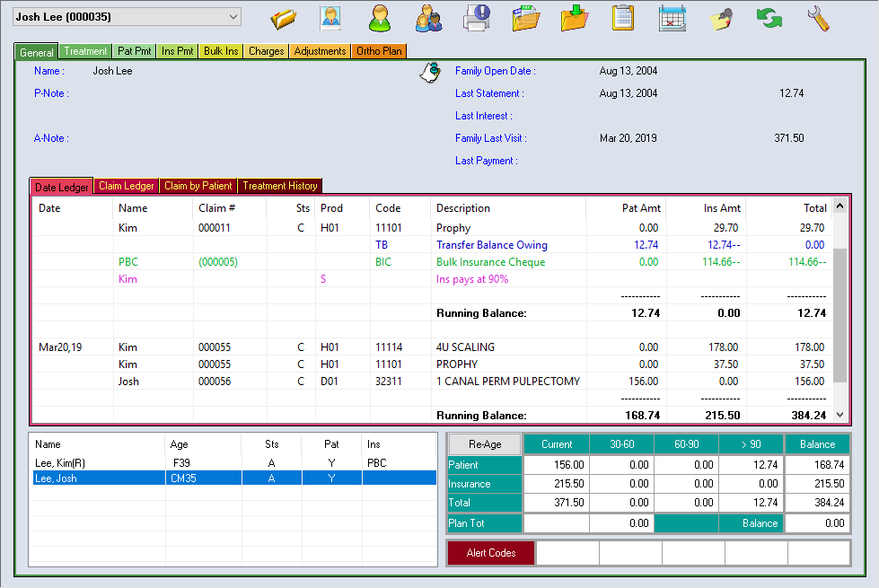Click the green refresh arrows icon
Screen dimensions: 879x588
(x=769, y=18)
